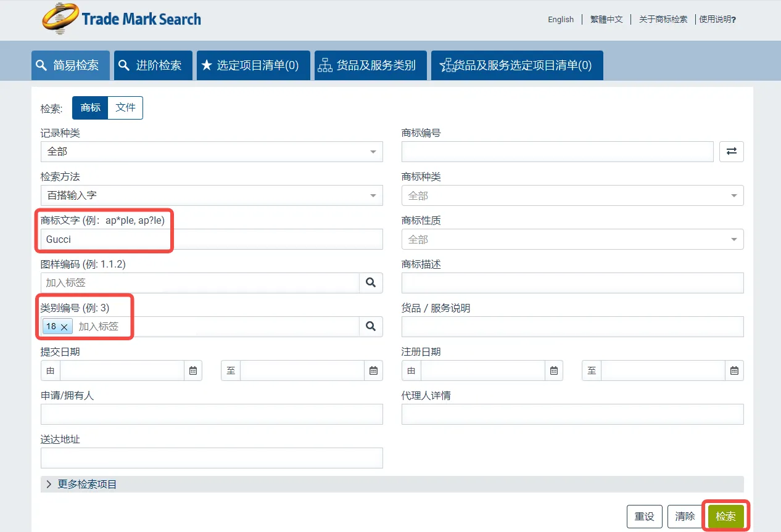The width and height of the screenshot is (781, 532).
Task: Click the magnifier icon for 类别编号
Action: coord(371,327)
